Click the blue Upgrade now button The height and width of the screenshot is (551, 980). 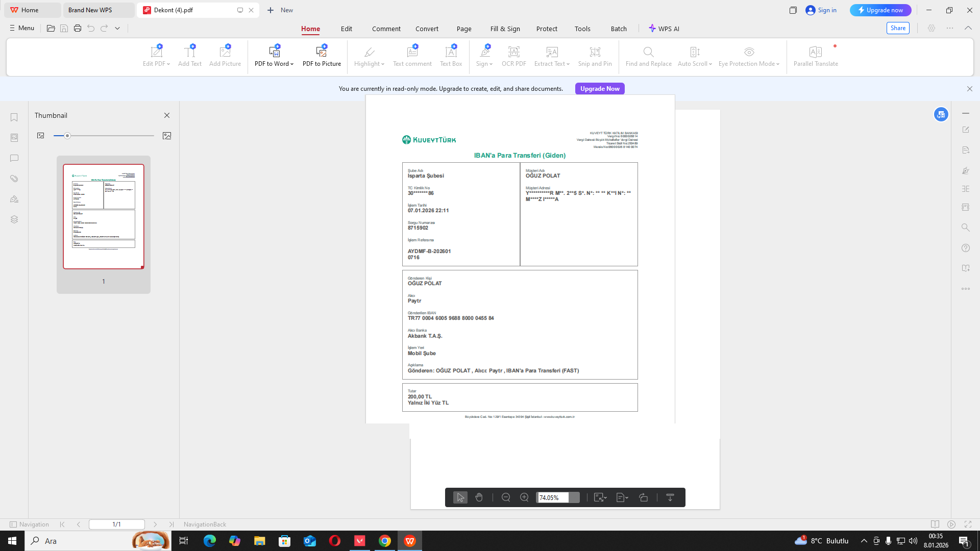click(x=880, y=10)
